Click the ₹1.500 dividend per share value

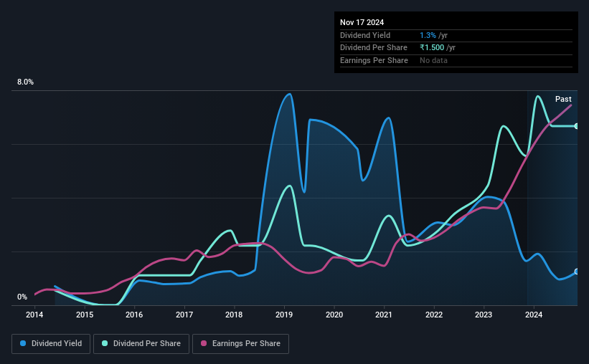tap(432, 48)
